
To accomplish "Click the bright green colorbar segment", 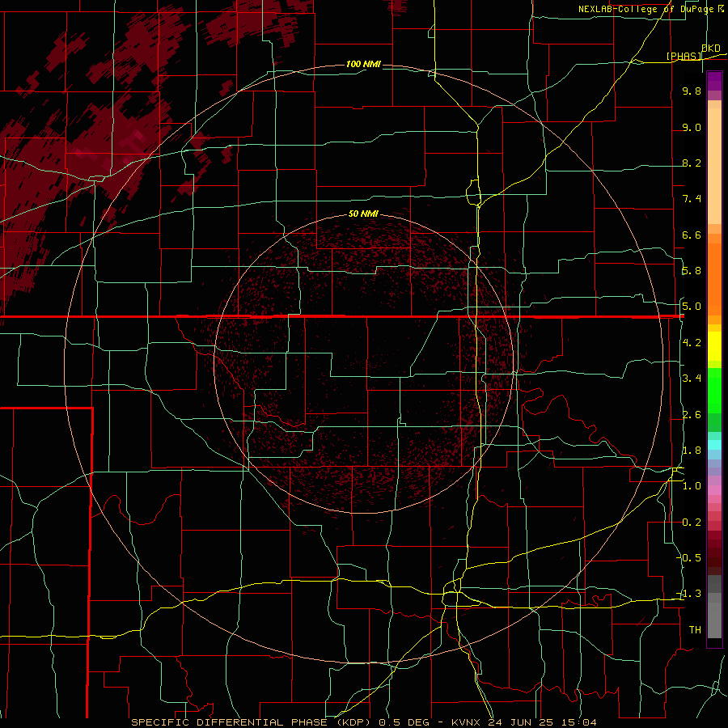I will click(714, 390).
